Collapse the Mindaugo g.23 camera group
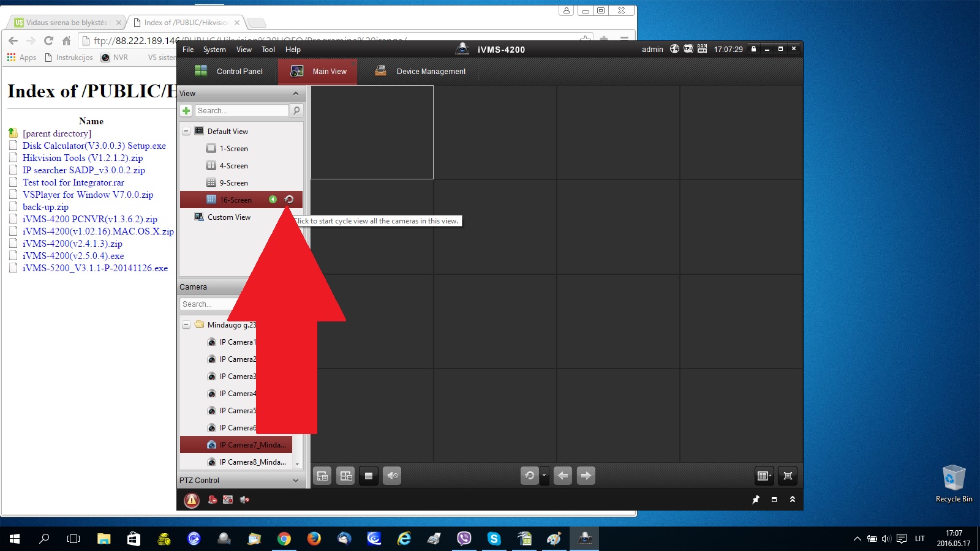This screenshot has width=980, height=551. click(x=186, y=324)
